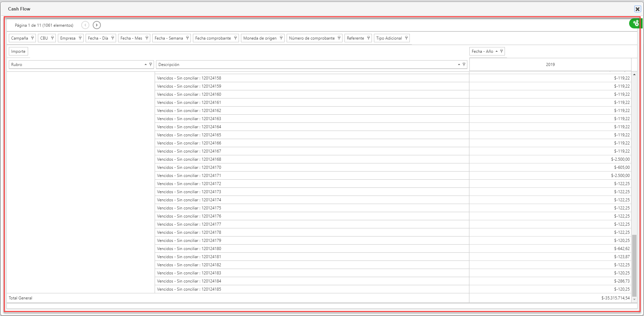Open the filter icon on Fecha - Día
644x316 pixels.
113,38
